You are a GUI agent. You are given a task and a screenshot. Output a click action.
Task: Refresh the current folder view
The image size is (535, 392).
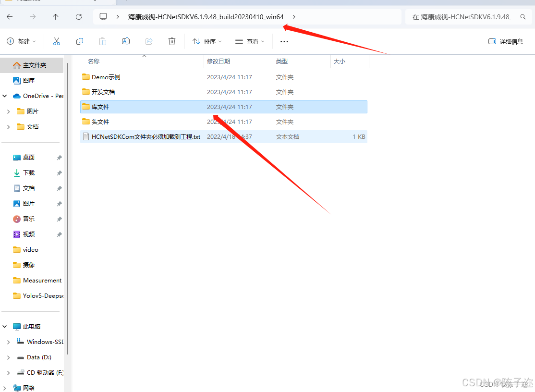tap(79, 17)
